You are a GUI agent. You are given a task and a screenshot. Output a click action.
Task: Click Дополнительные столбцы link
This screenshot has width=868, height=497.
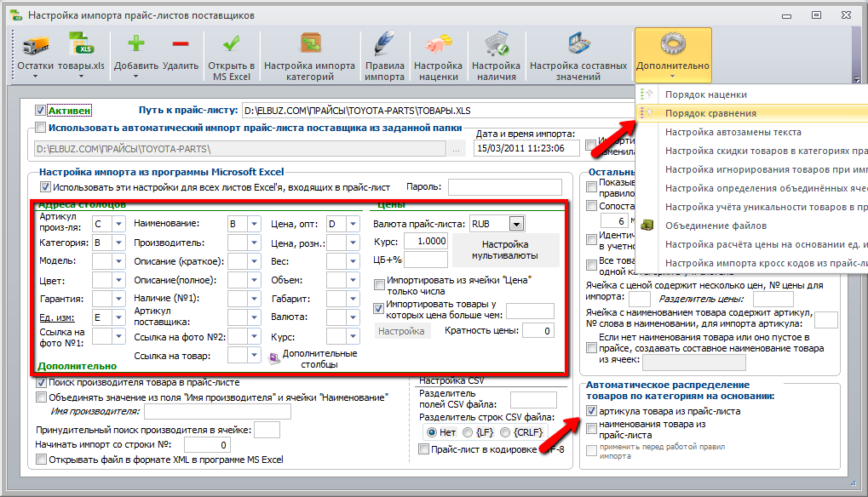(x=319, y=359)
